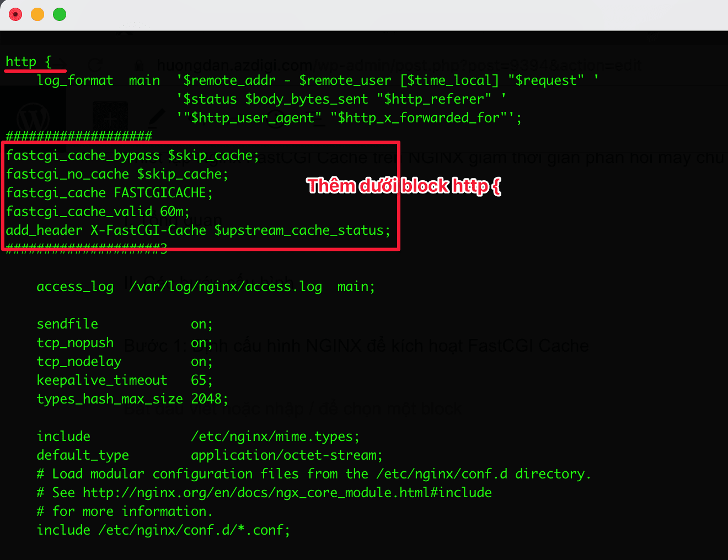Click the include /etc/nginx/conf.d/*.conf line
This screenshot has width=728, height=560.
pos(163,530)
